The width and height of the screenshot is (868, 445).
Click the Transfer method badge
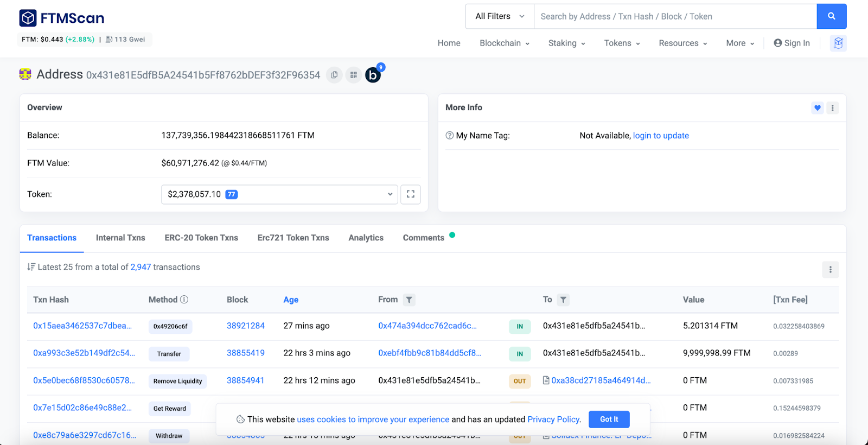169,354
